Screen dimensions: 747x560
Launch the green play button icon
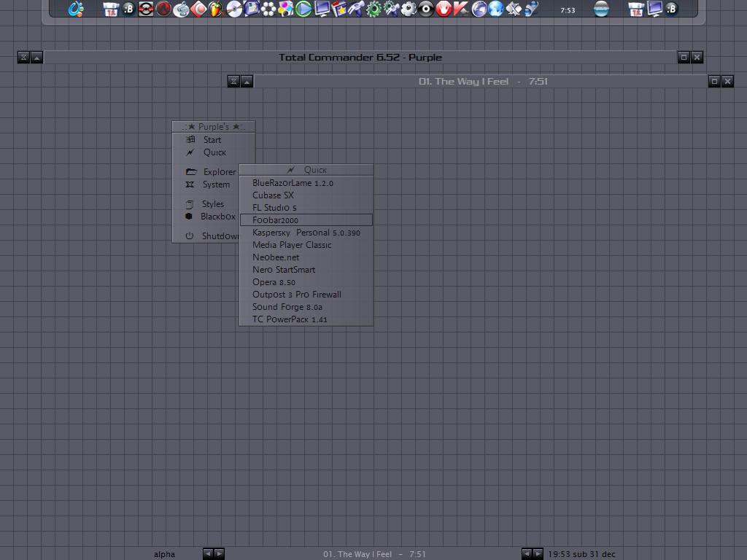303,9
